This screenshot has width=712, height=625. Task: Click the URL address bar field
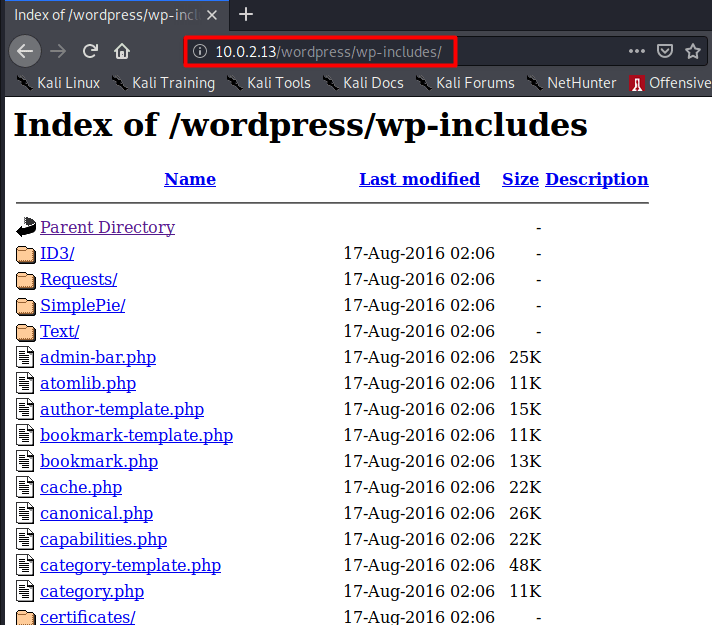(x=400, y=51)
